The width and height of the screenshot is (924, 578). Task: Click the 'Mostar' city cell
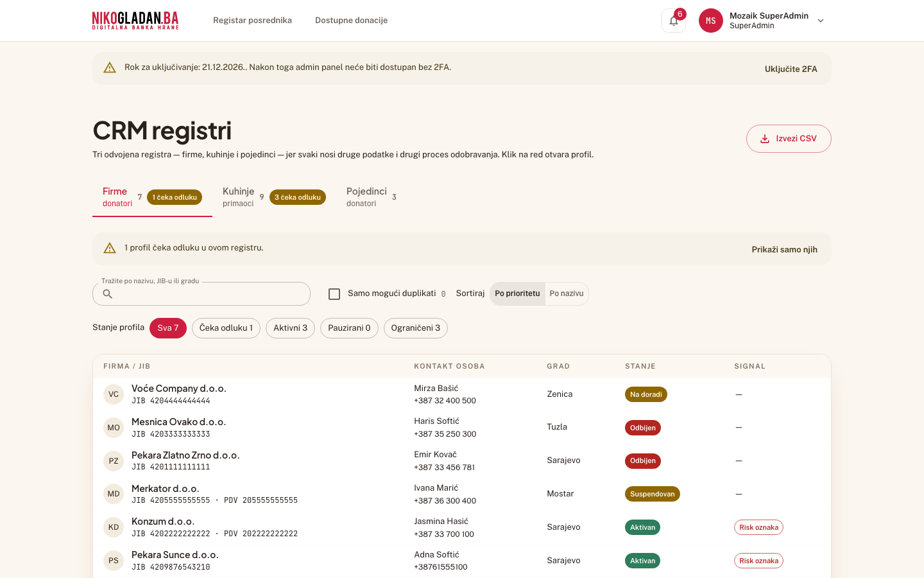coord(560,494)
